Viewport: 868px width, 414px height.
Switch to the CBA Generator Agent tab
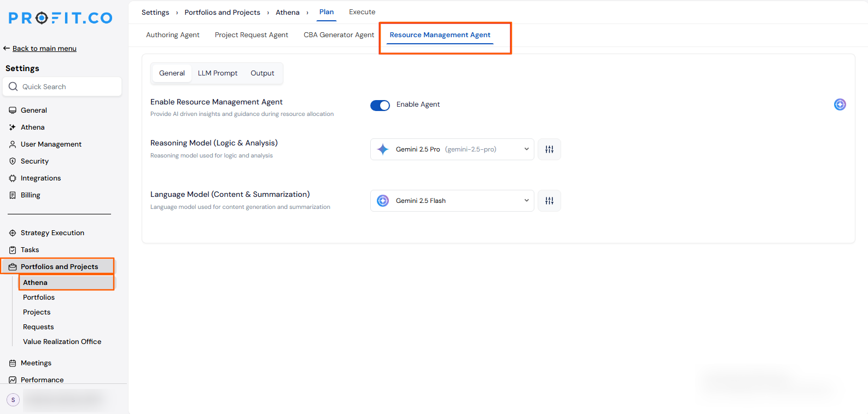339,35
